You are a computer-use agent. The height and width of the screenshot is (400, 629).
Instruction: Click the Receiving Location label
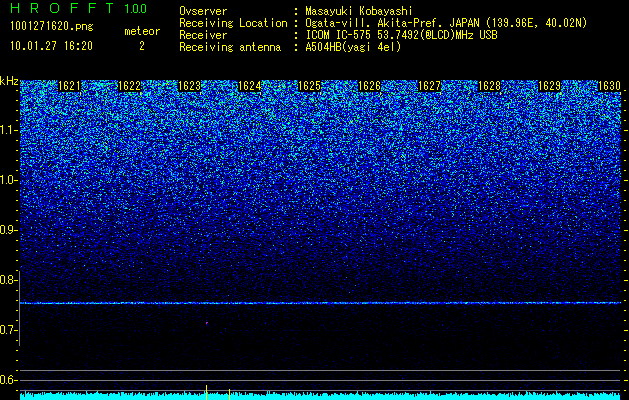coord(233,23)
